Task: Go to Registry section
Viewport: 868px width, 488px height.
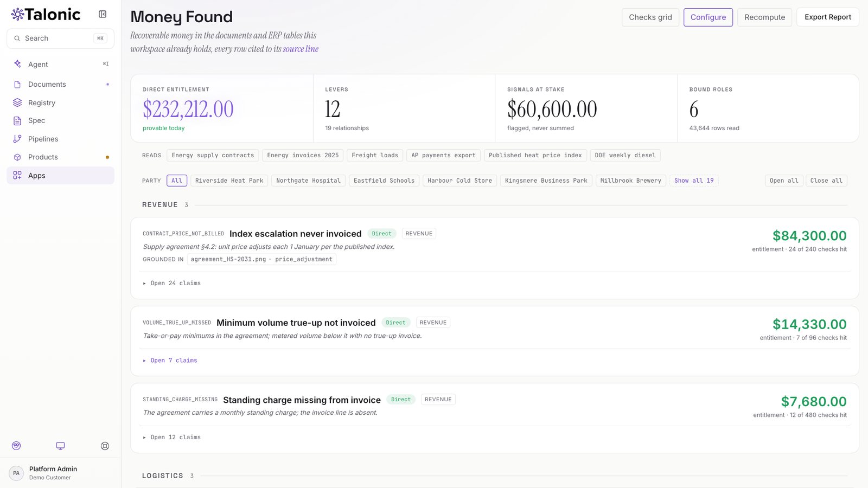Action: [60, 102]
